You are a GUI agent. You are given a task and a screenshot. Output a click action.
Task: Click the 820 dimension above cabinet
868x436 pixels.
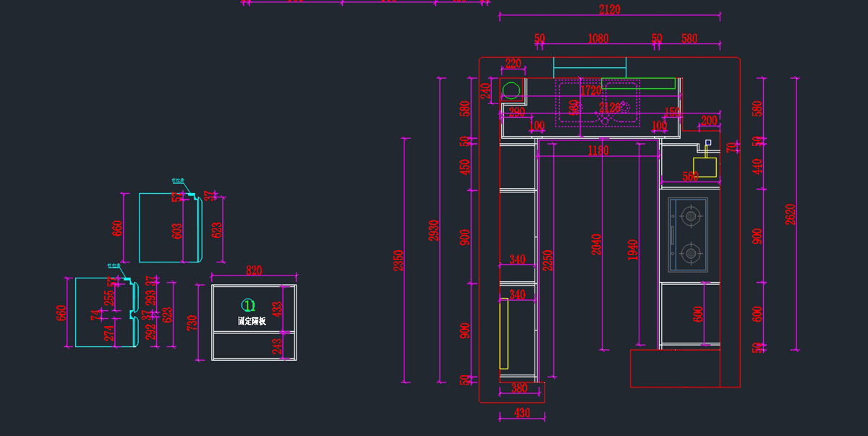coord(254,270)
